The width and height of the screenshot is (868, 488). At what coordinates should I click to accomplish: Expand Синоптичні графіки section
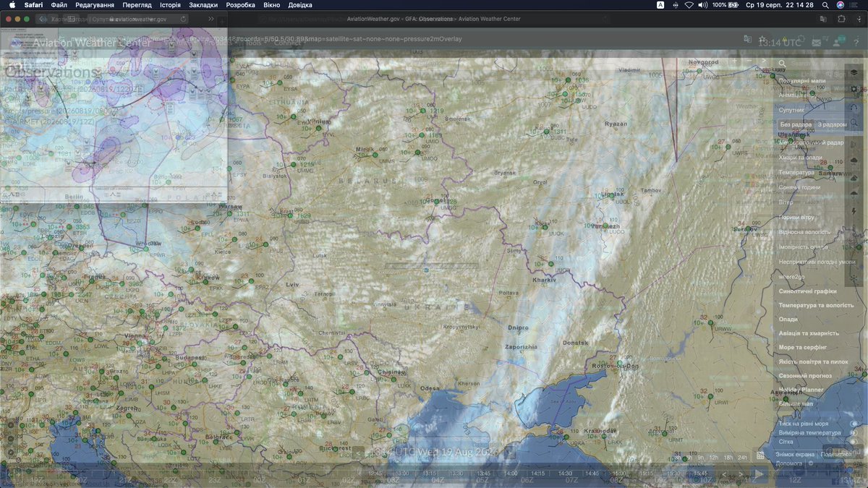[x=807, y=291]
